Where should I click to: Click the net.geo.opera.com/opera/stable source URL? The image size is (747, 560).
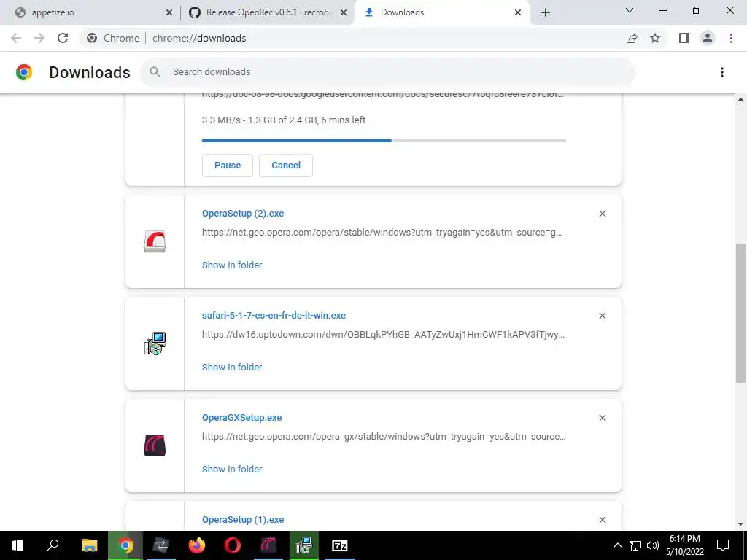coord(382,233)
